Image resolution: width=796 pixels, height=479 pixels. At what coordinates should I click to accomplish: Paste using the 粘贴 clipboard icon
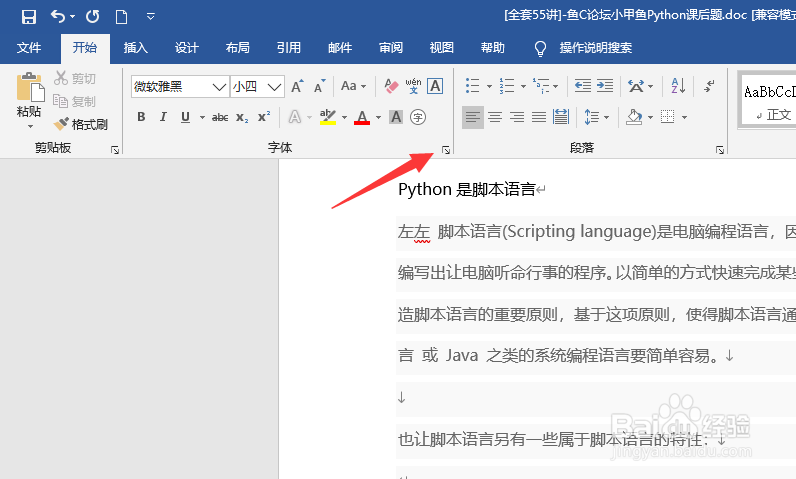tap(29, 87)
